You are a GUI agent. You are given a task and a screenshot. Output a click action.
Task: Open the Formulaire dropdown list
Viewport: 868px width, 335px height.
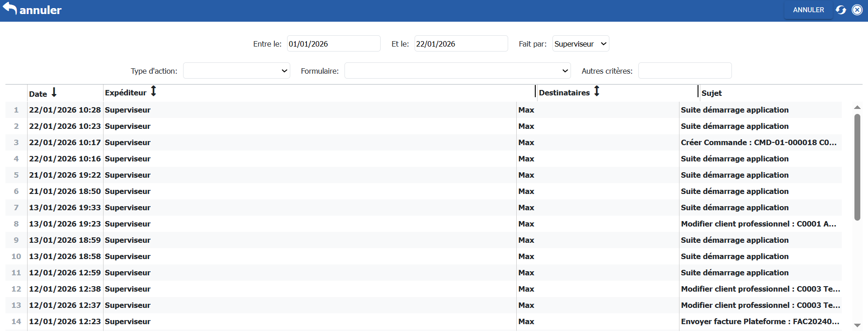tap(457, 71)
